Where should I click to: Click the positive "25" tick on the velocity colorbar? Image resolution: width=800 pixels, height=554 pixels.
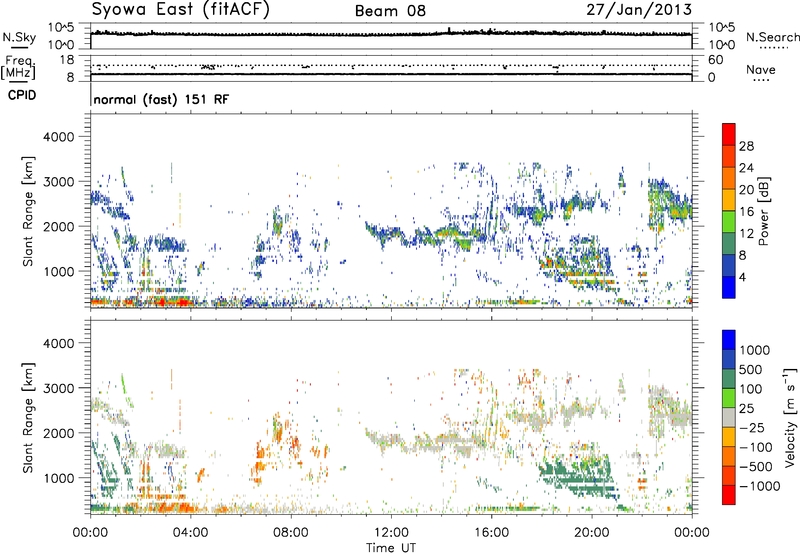point(747,409)
